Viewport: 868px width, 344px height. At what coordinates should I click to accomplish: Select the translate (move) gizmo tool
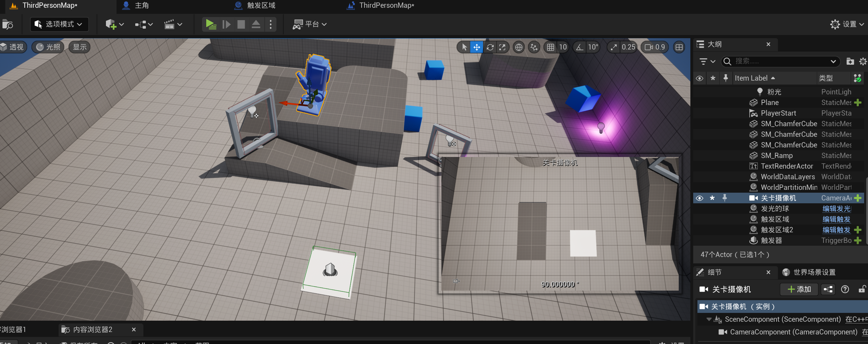coord(477,47)
